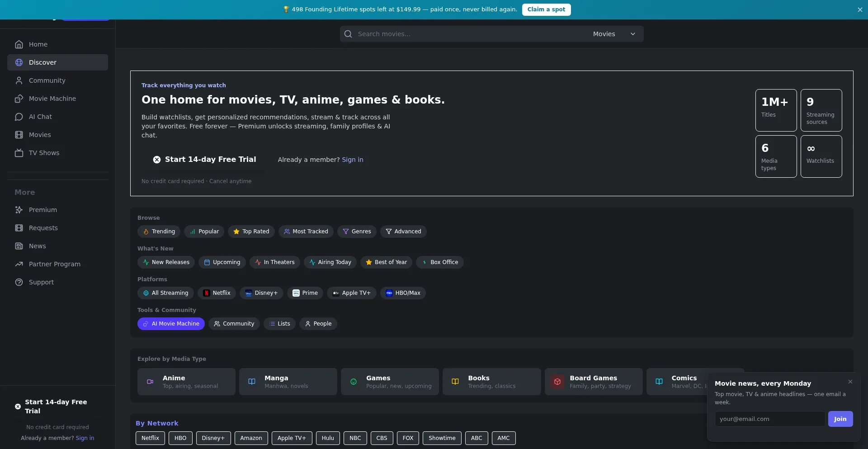Open the Best of Year chip
868x449 pixels.
386,262
